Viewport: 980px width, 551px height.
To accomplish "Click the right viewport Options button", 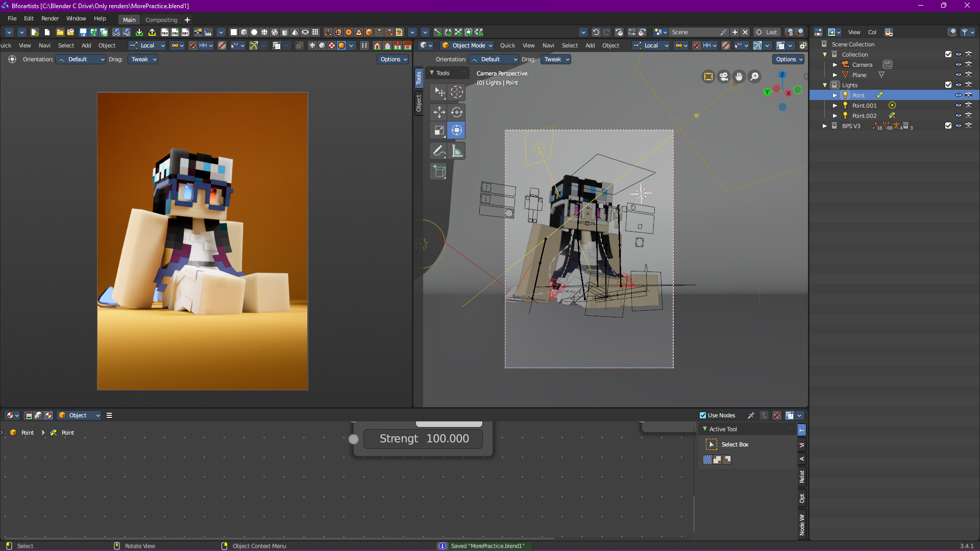I will [789, 59].
